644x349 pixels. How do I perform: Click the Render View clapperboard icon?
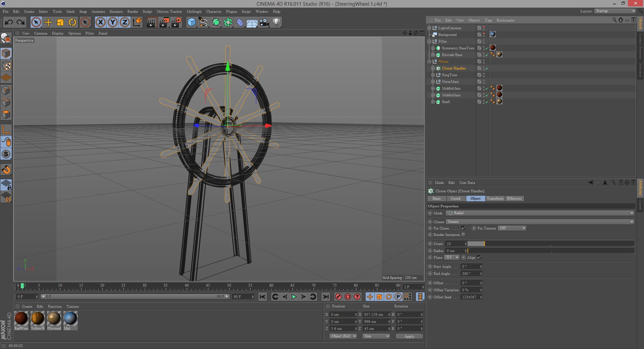tap(152, 22)
